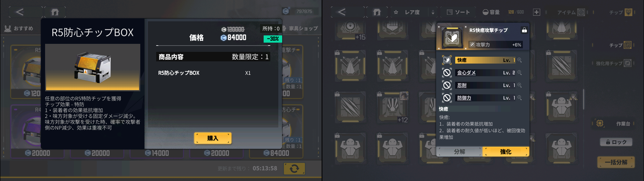Select the +15 chip thumbnail

pyautogui.click(x=350, y=31)
